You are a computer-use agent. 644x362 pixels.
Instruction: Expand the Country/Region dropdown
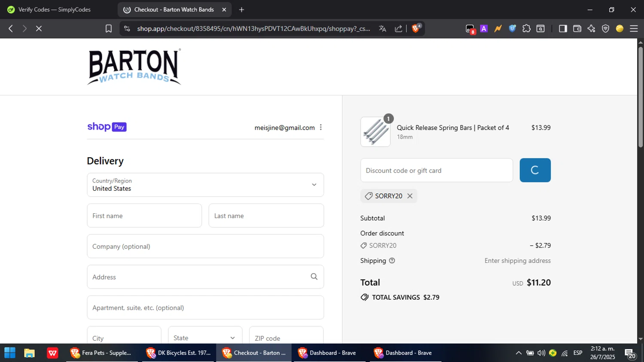click(205, 185)
